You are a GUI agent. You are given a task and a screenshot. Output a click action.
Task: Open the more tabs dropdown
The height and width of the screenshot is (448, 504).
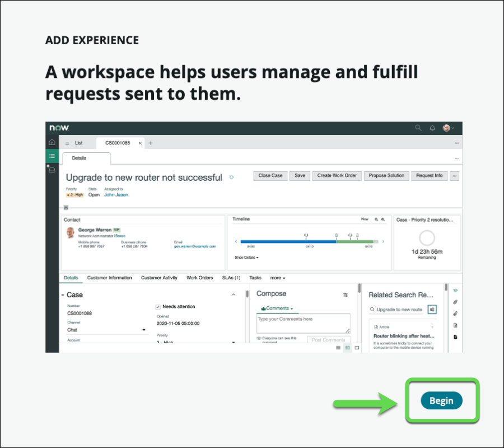coord(278,278)
